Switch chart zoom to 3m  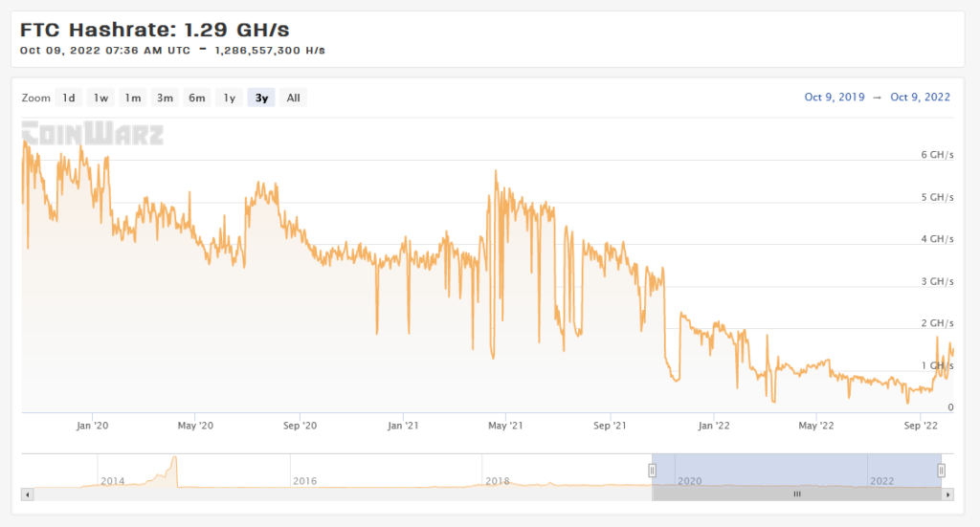pos(165,98)
